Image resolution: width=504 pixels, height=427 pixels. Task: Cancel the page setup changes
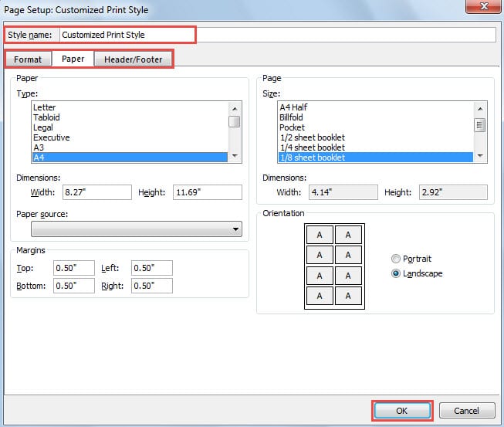[x=466, y=411]
